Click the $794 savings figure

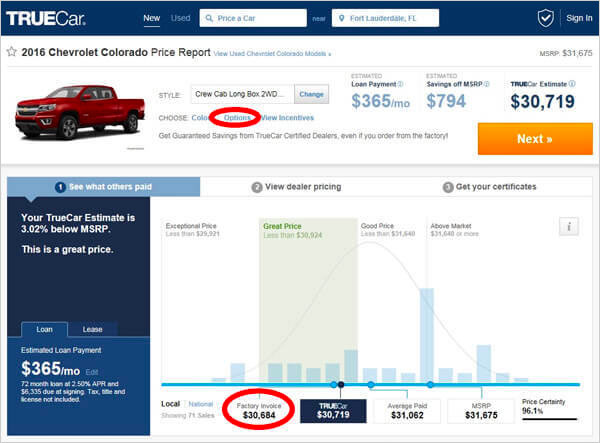(x=446, y=101)
